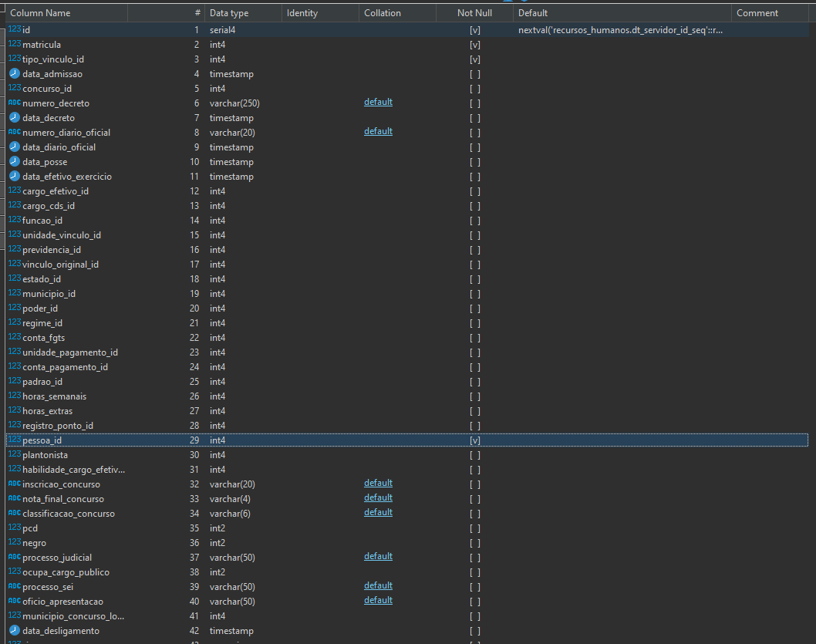Select the numeric icon of pessoa_id
This screenshot has width=816, height=644.
(15, 440)
